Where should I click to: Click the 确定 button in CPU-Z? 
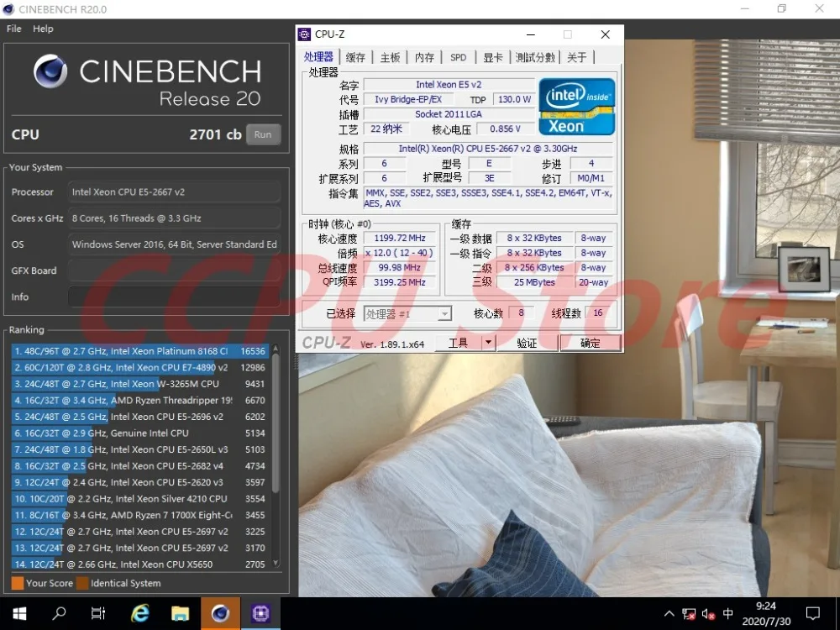tap(591, 343)
